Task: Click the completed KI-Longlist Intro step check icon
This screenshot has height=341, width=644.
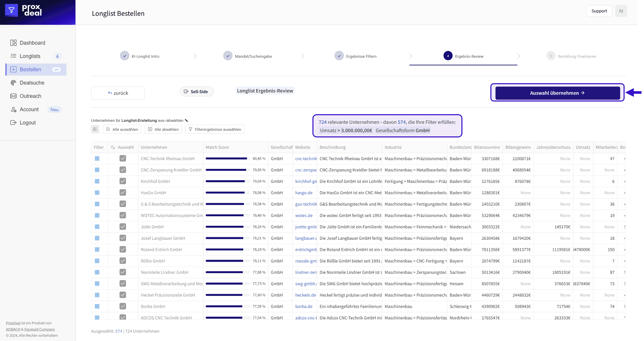Action: tap(125, 56)
